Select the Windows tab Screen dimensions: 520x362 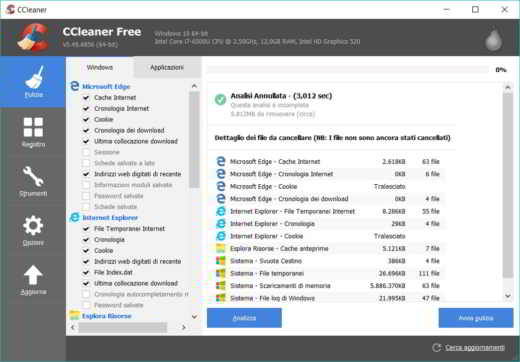(100, 67)
